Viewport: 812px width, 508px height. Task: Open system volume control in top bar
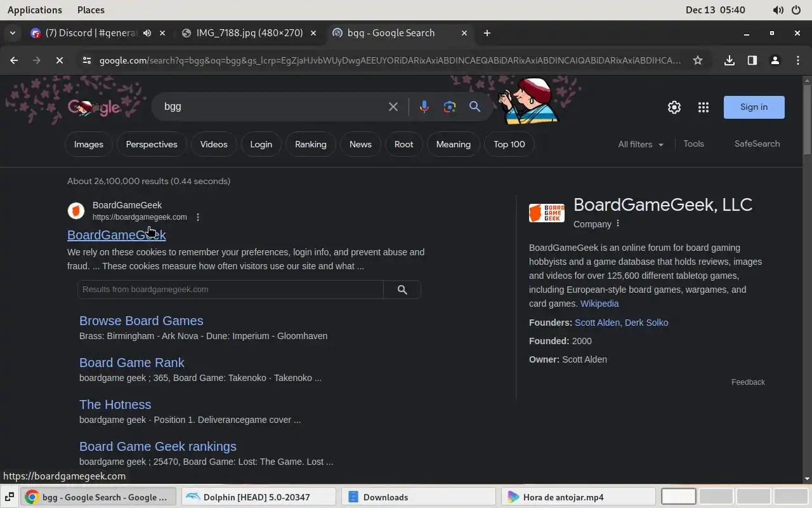pyautogui.click(x=778, y=10)
